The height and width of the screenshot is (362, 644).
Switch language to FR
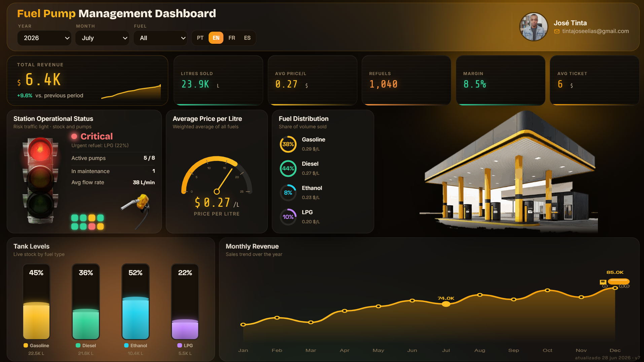(x=232, y=38)
